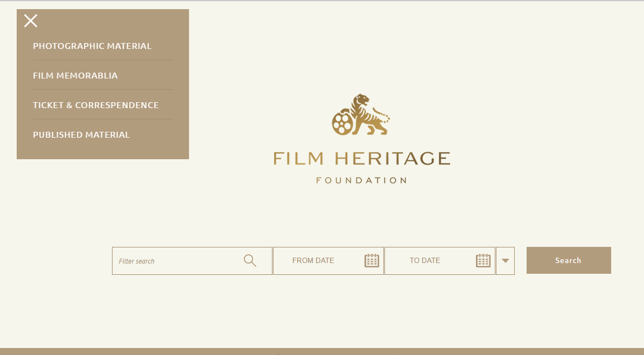Screen dimensions: 644x355
Task: Click the Search button
Action: coord(569,260)
